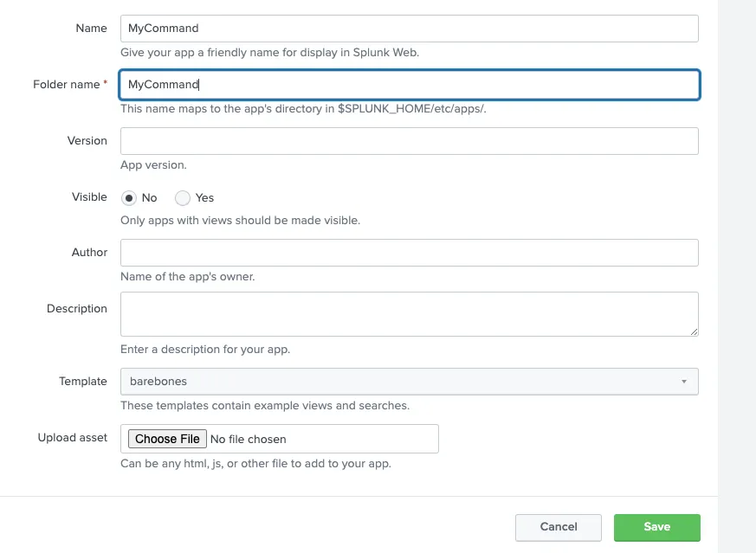Click the Description text area
This screenshot has width=756, height=553.
[409, 314]
